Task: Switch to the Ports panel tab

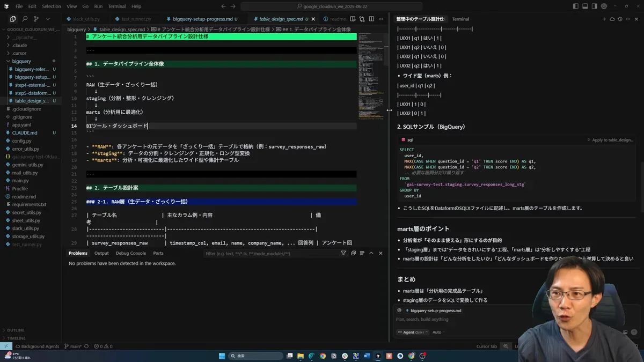Action: 158,253
